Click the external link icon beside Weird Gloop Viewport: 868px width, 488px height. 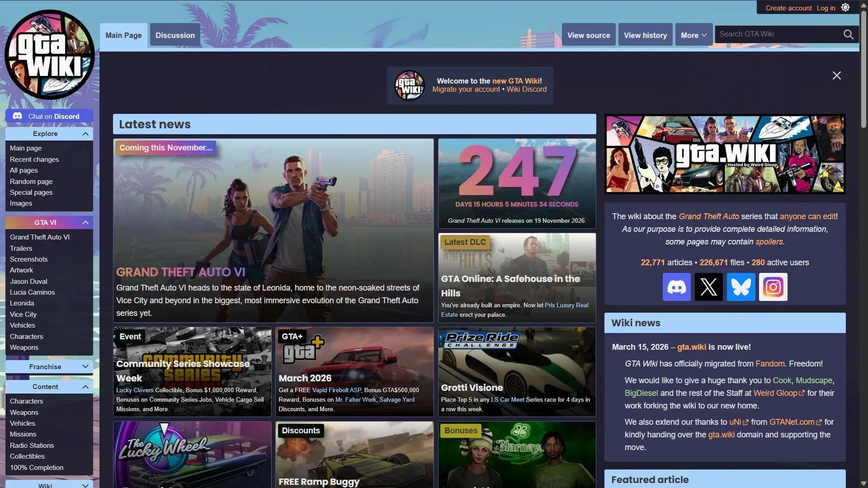pyautogui.click(x=803, y=393)
